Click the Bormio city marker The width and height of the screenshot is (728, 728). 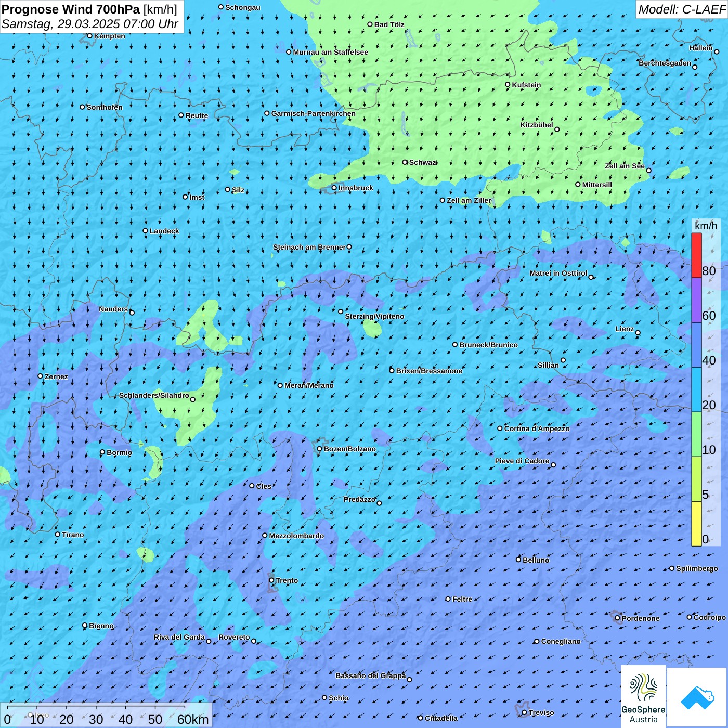click(x=102, y=452)
